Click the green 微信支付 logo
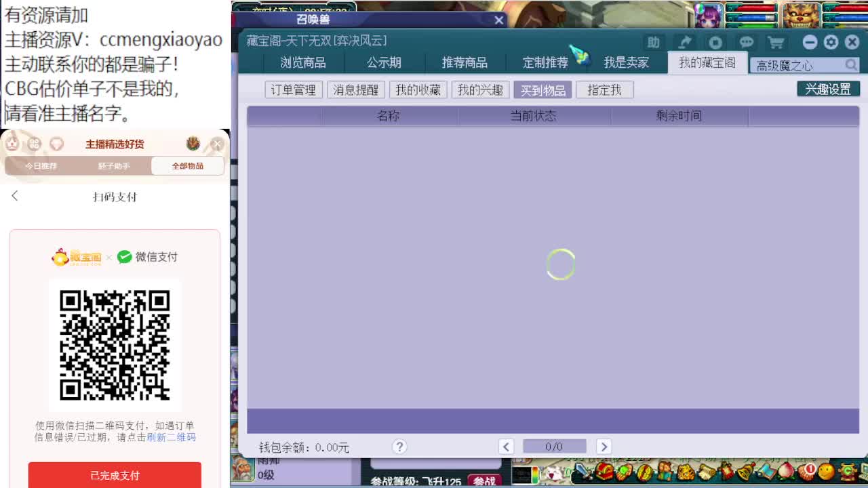 click(x=147, y=257)
